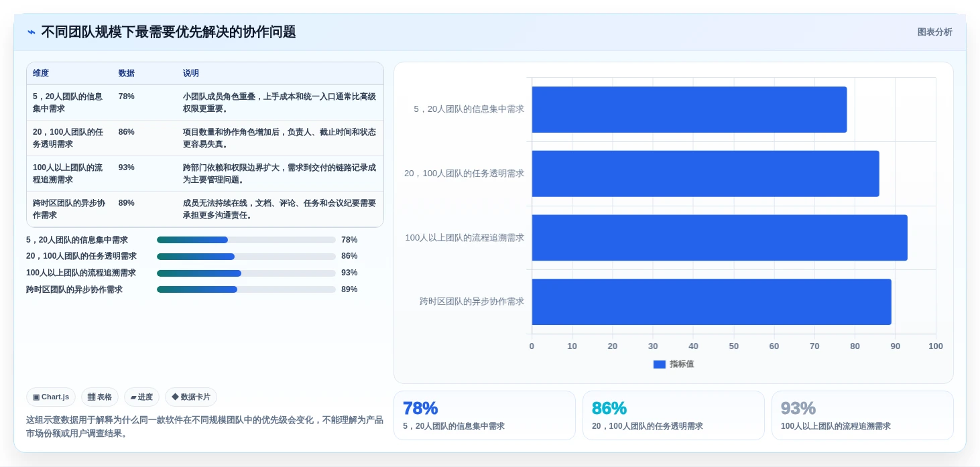
Task: Click progress label 5，20人团队的信息集中需求
Action: pyautogui.click(x=77, y=240)
